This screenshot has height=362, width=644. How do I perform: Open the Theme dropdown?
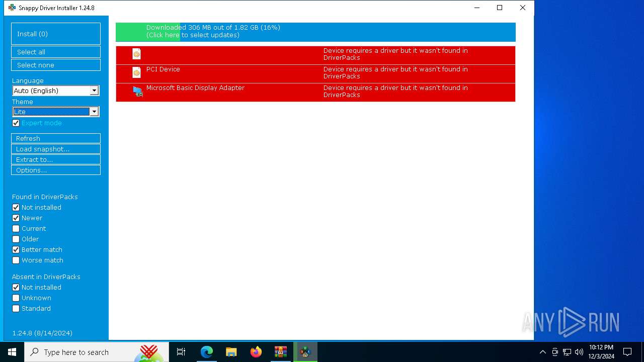coord(56,112)
